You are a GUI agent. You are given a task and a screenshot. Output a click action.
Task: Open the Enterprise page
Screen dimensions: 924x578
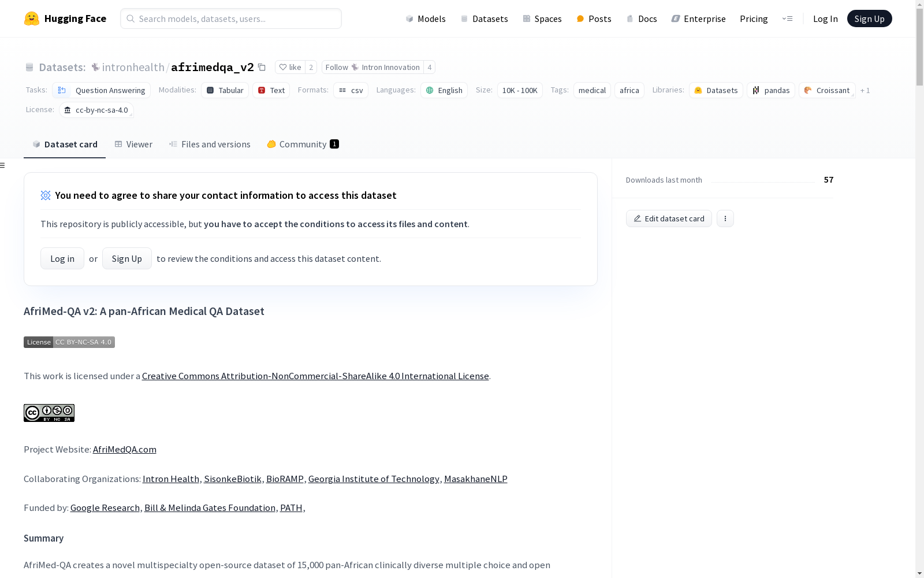[x=698, y=18]
